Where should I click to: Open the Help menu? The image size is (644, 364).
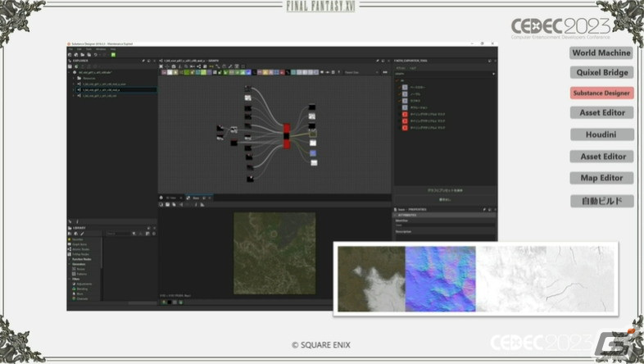[113, 49]
